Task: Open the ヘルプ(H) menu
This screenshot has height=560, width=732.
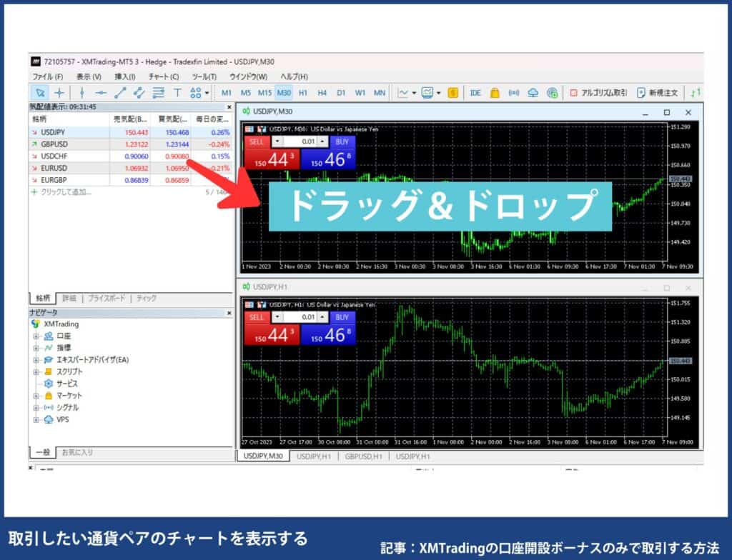Action: (294, 76)
